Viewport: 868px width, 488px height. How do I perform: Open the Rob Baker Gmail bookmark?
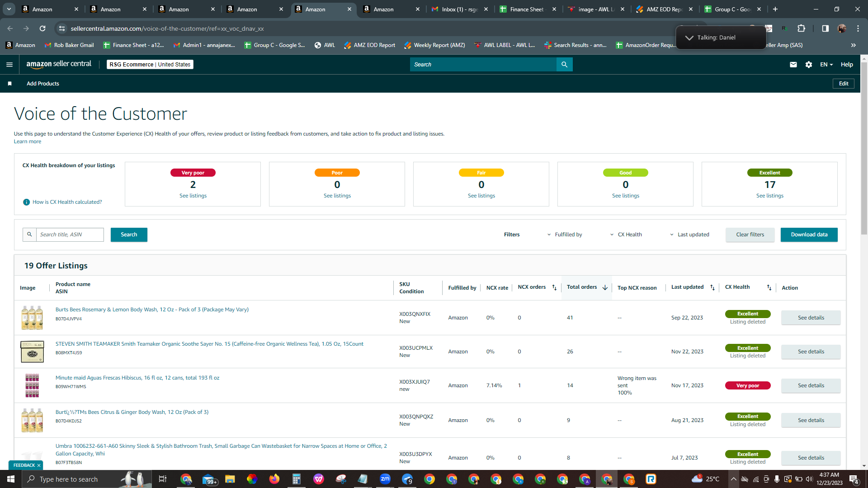(69, 45)
